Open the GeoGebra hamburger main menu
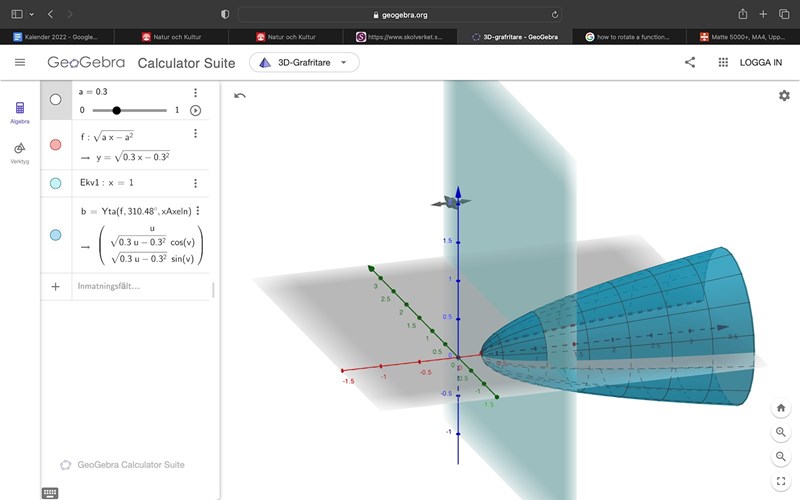Image resolution: width=800 pixels, height=500 pixels. pyautogui.click(x=20, y=62)
